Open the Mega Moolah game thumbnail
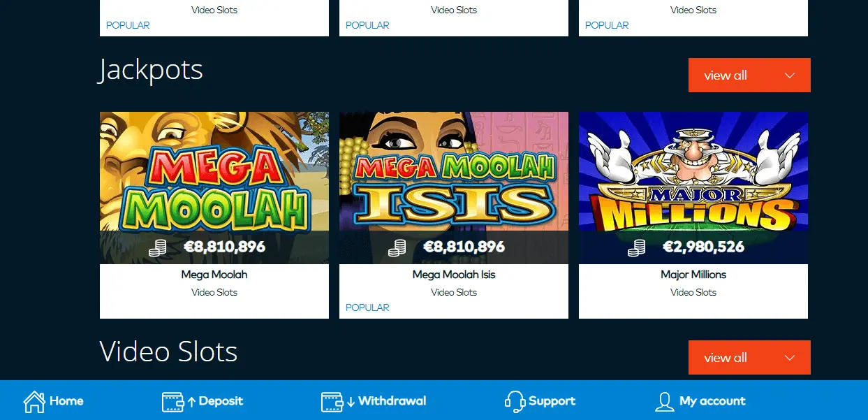The width and height of the screenshot is (868, 420). point(214,188)
